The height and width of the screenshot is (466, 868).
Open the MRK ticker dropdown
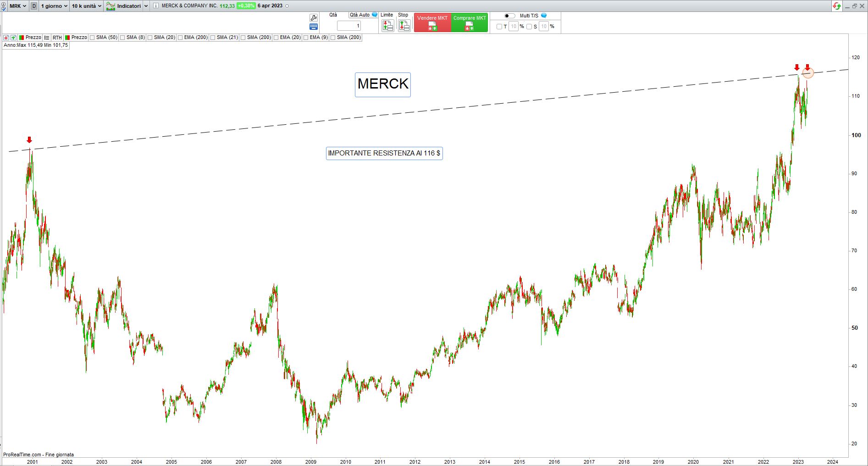pos(18,6)
